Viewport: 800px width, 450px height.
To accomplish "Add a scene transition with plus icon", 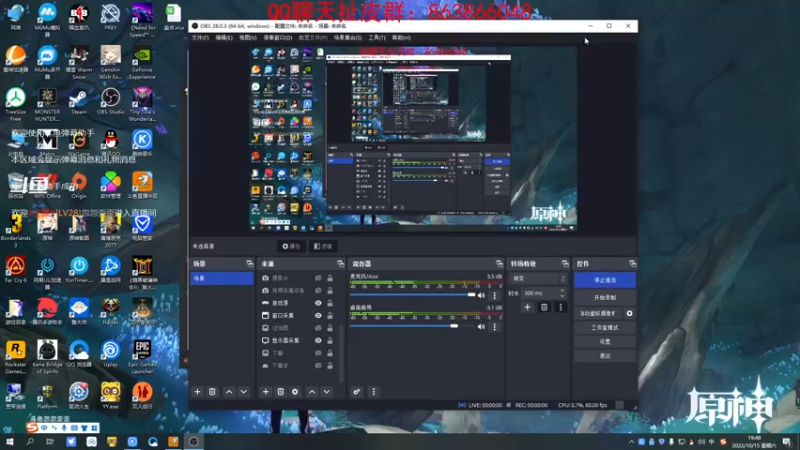I will pos(528,307).
